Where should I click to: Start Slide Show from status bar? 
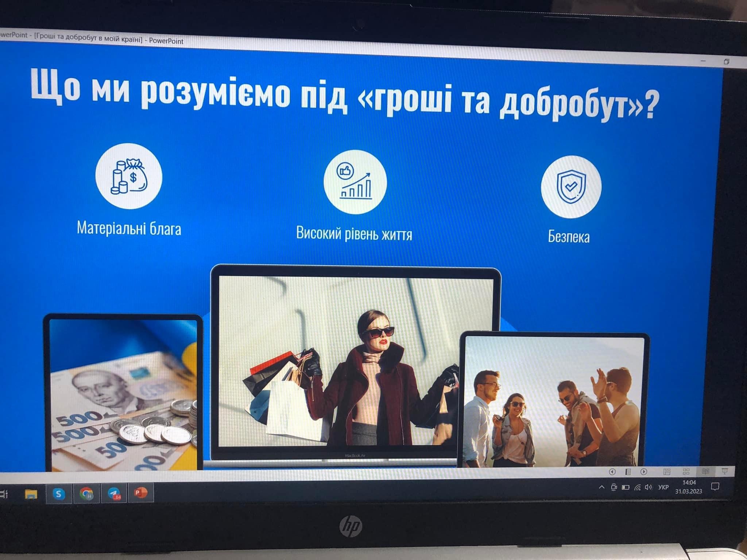pos(725,472)
